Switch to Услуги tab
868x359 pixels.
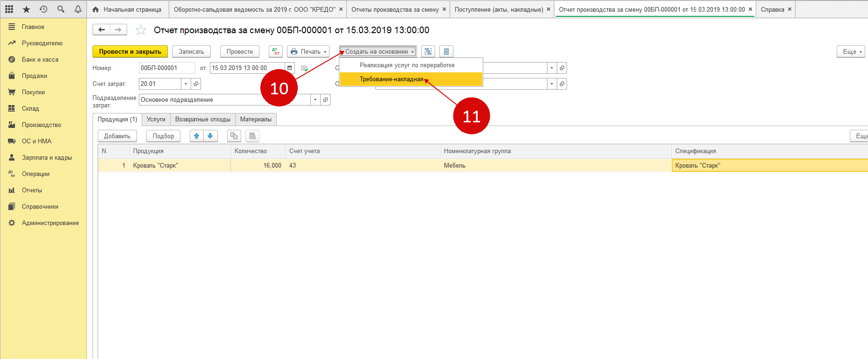(x=156, y=120)
